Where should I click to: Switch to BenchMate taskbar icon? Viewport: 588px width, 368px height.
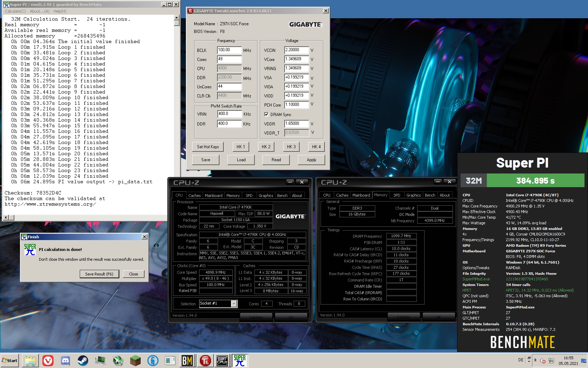tap(187, 360)
